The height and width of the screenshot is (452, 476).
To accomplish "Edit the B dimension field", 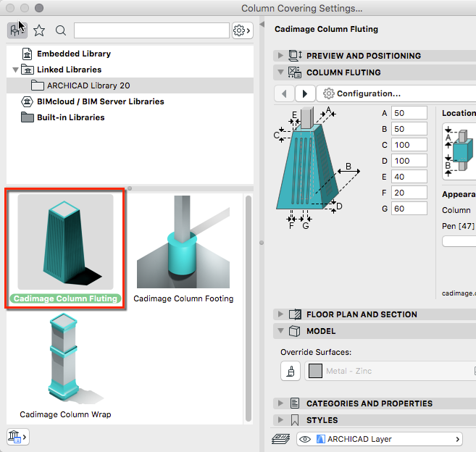I will 409,129.
